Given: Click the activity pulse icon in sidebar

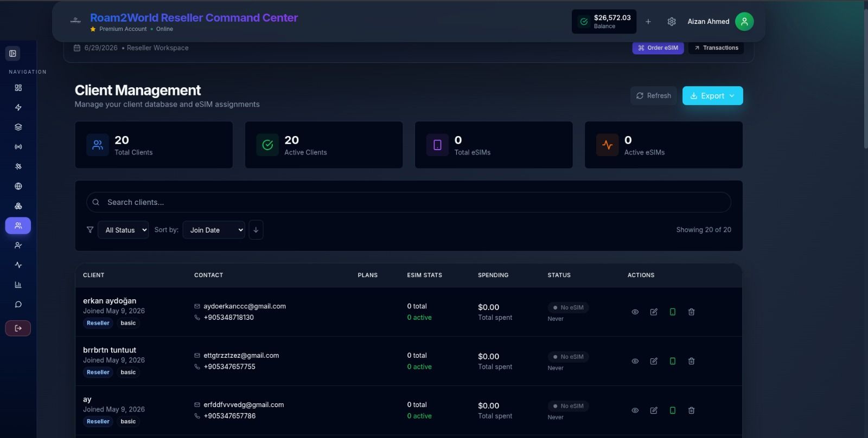Looking at the screenshot, I should pos(18,265).
